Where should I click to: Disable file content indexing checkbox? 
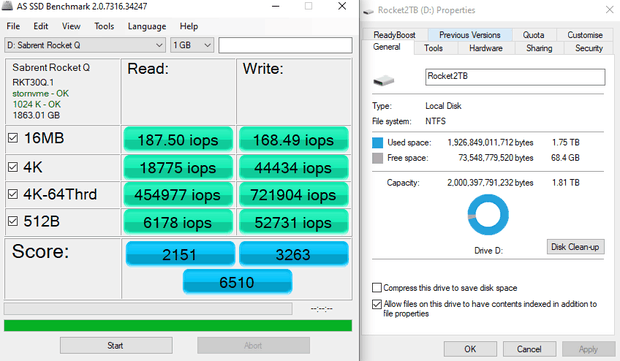tap(377, 304)
